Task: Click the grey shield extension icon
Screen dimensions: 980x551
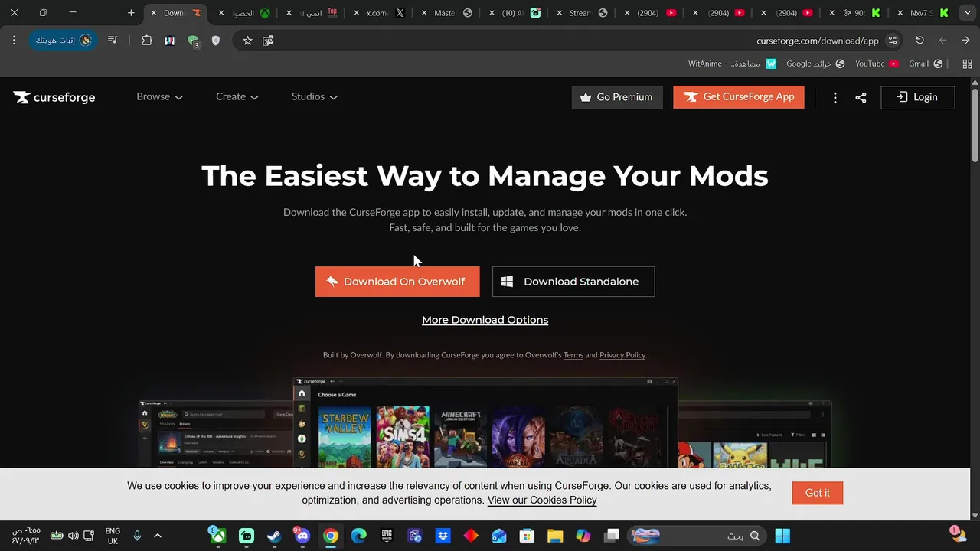Action: point(215,41)
